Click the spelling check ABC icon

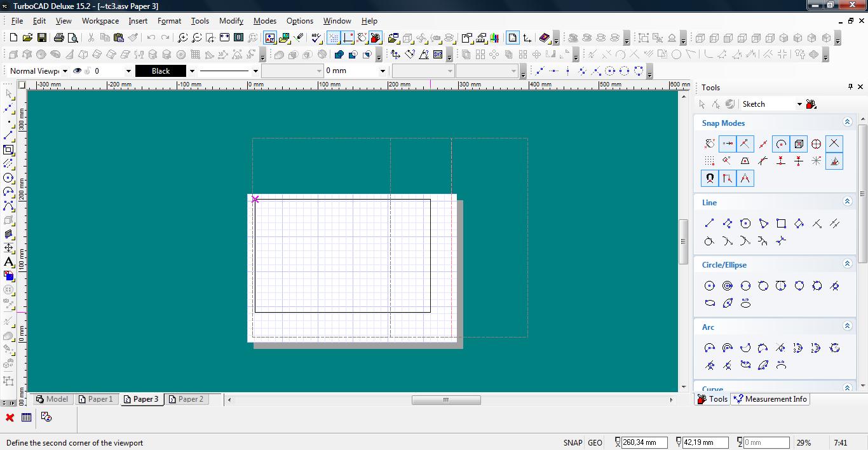click(x=316, y=38)
